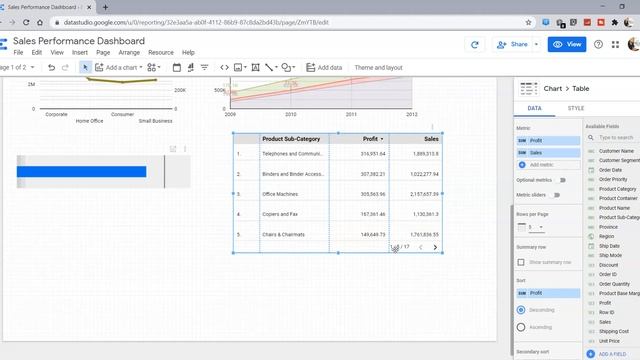The height and width of the screenshot is (360, 640).
Task: Open the File menu
Action: click(18, 53)
